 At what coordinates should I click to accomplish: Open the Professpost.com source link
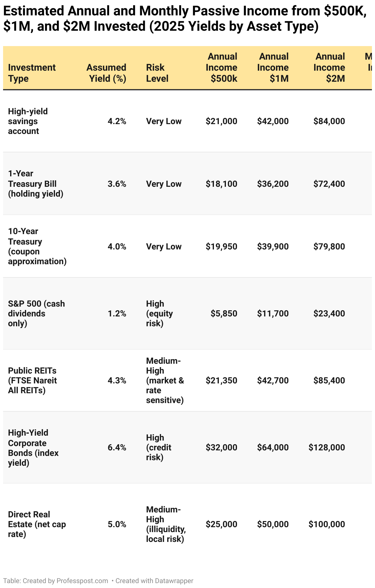pos(82,581)
